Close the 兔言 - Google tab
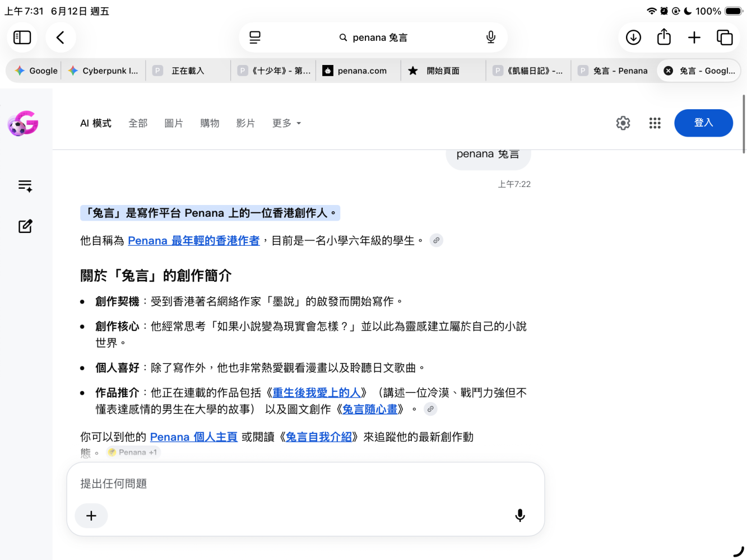Image resolution: width=747 pixels, height=560 pixels. 669,71
